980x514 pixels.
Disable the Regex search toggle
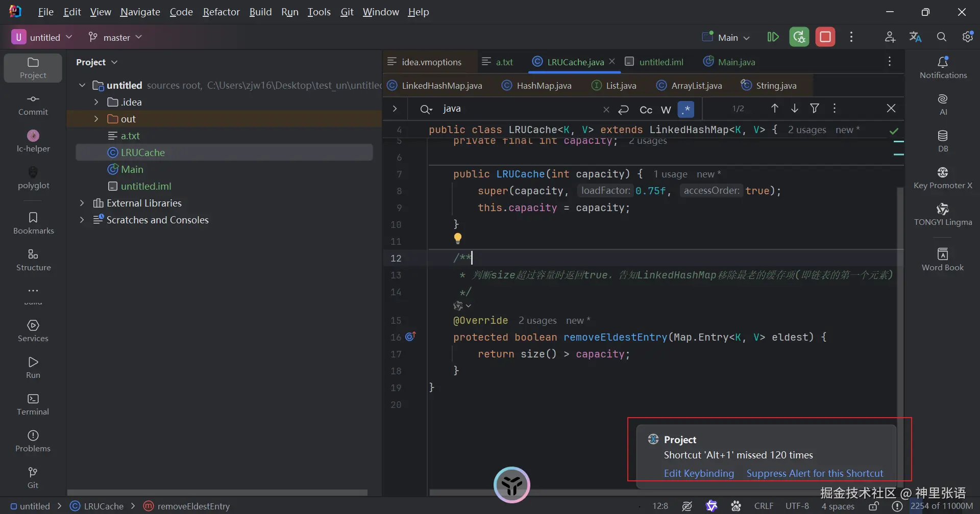coord(686,109)
